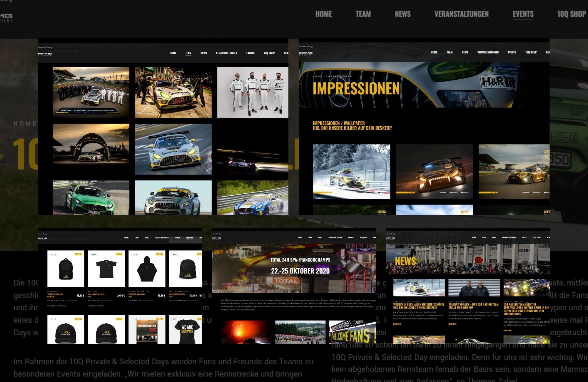Click AMG Motorsport logo in Impressionen screenshot
Viewport: 588px width, 382px height.
pos(306,53)
